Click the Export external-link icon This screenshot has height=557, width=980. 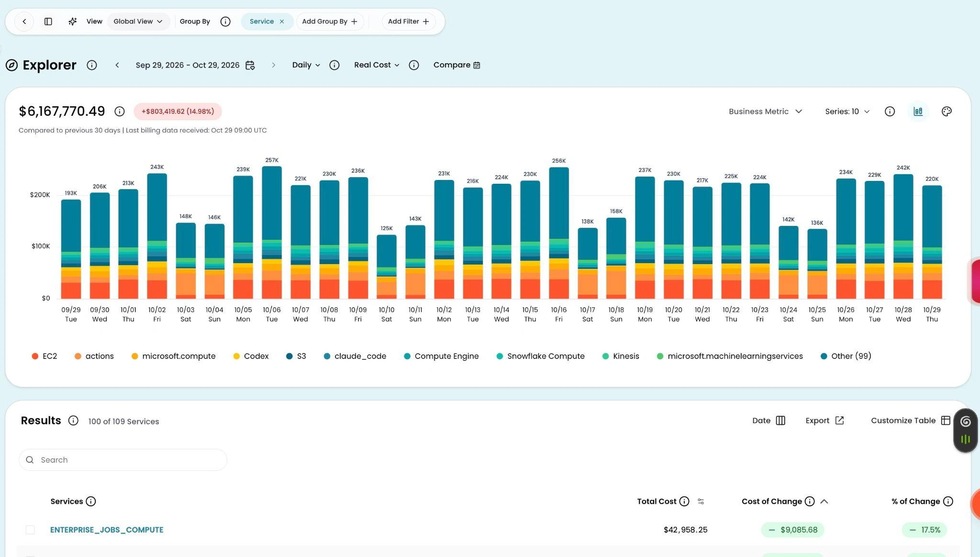click(839, 421)
